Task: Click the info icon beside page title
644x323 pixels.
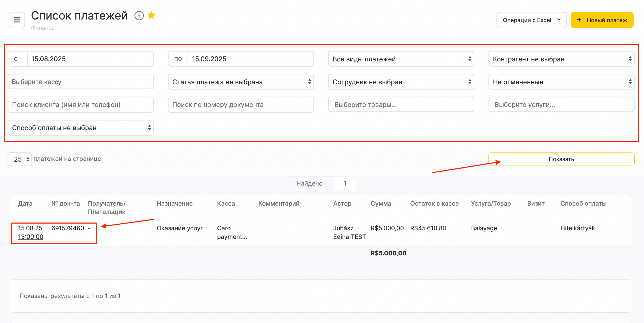Action: 139,16
